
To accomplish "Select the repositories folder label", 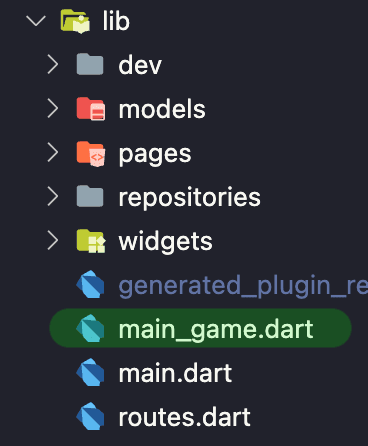I will [190, 198].
